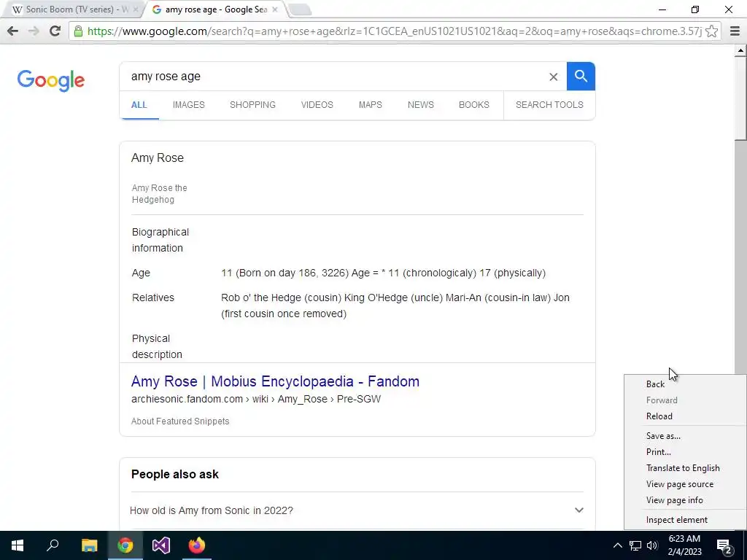Click How old is Amy from Sonic in 2022?
The image size is (747, 560).
point(211,510)
